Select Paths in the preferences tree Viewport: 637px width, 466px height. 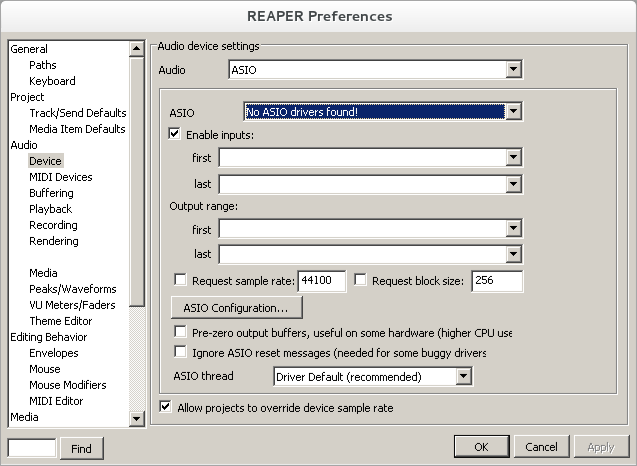pos(43,65)
